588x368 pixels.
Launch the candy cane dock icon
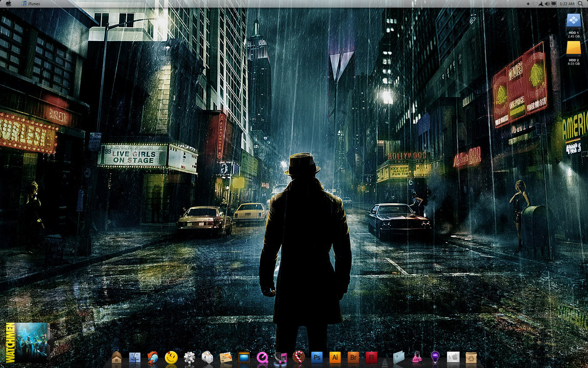click(299, 357)
